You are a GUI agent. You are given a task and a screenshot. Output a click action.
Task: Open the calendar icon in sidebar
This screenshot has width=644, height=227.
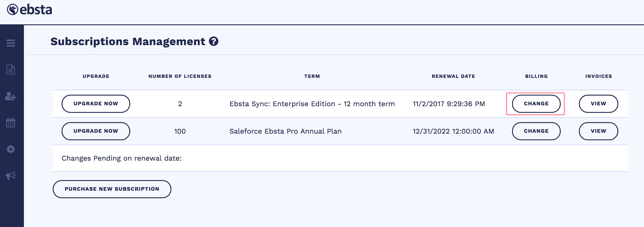point(10,123)
